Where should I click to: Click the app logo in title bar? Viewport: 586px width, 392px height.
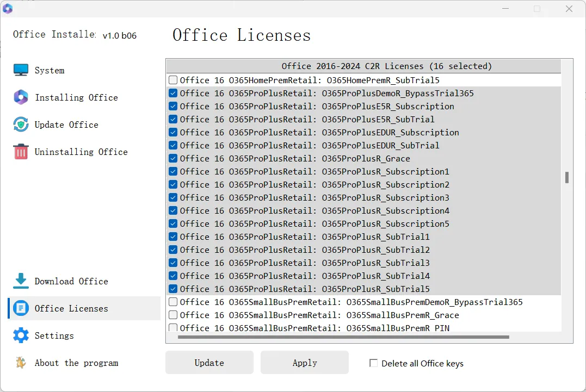8,8
